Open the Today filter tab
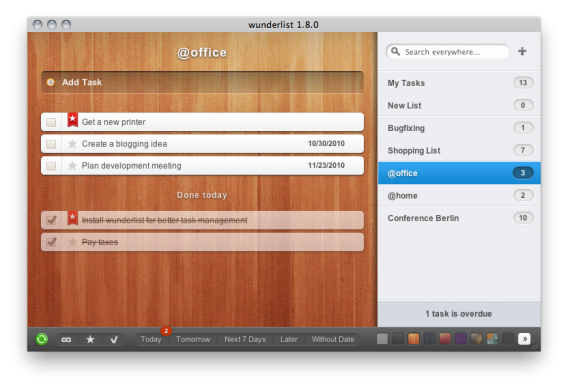 point(151,339)
